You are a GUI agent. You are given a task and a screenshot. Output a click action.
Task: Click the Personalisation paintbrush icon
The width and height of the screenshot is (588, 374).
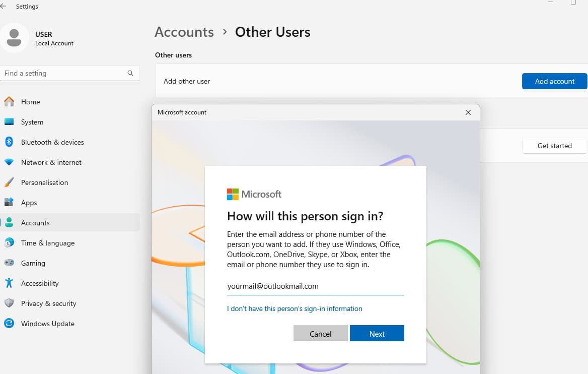point(9,182)
